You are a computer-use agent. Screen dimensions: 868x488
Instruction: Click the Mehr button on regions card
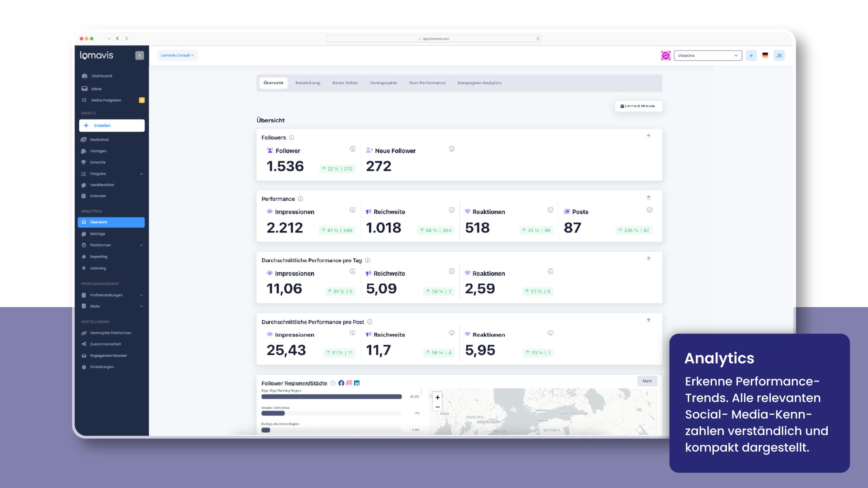[x=647, y=381]
